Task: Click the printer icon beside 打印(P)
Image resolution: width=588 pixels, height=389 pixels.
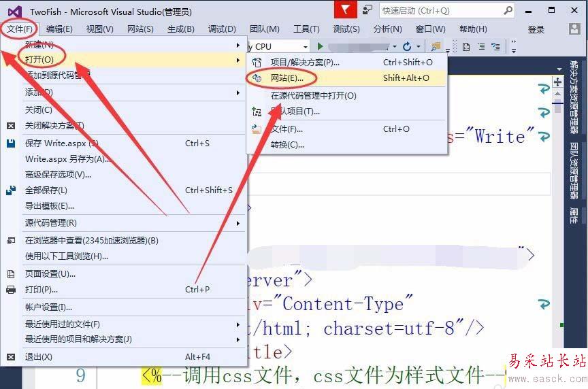Action: point(11,290)
